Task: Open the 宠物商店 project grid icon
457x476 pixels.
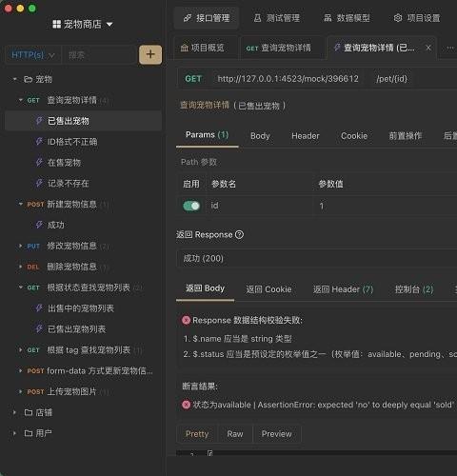Action: pos(56,24)
